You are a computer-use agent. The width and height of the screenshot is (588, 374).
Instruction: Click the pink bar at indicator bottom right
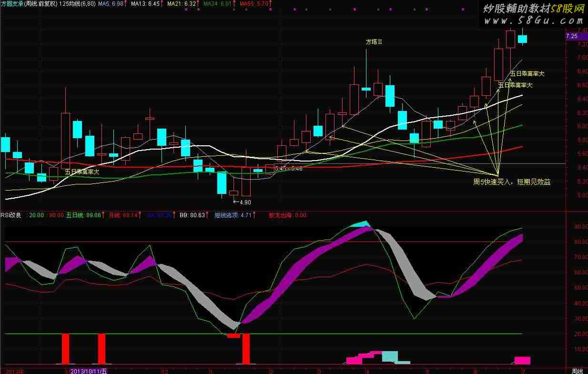click(x=522, y=361)
